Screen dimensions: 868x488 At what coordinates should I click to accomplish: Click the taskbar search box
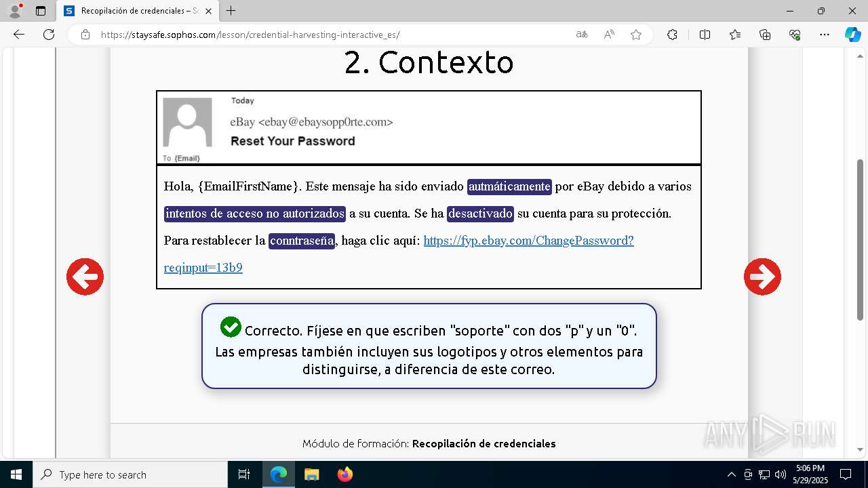pyautogui.click(x=130, y=474)
